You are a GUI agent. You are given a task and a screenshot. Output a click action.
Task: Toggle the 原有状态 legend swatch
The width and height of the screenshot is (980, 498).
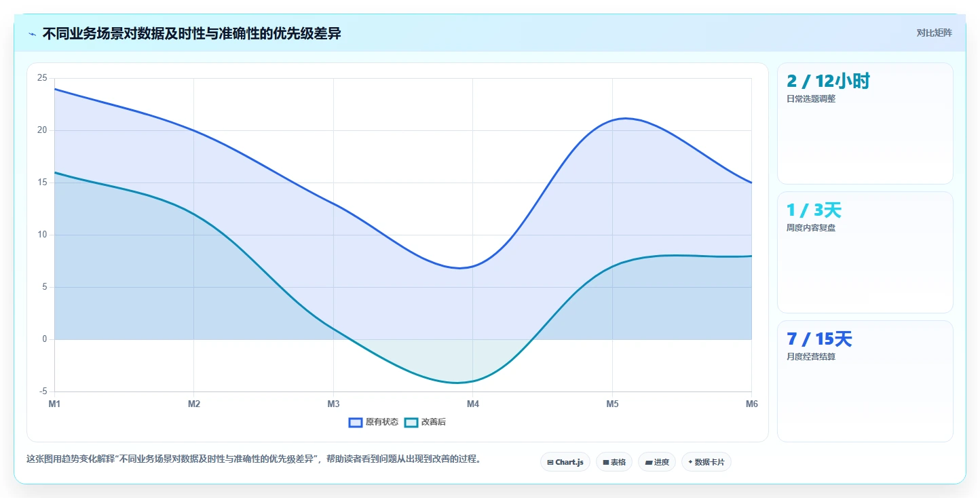click(356, 422)
